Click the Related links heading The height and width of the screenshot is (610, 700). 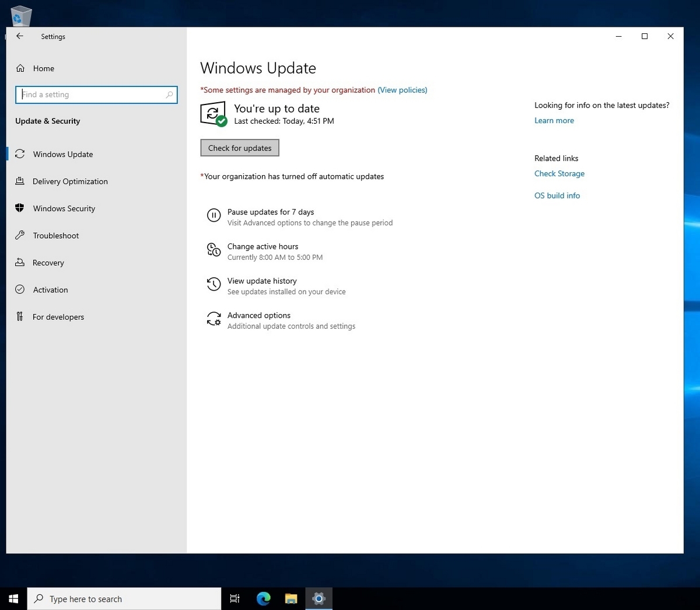click(556, 158)
